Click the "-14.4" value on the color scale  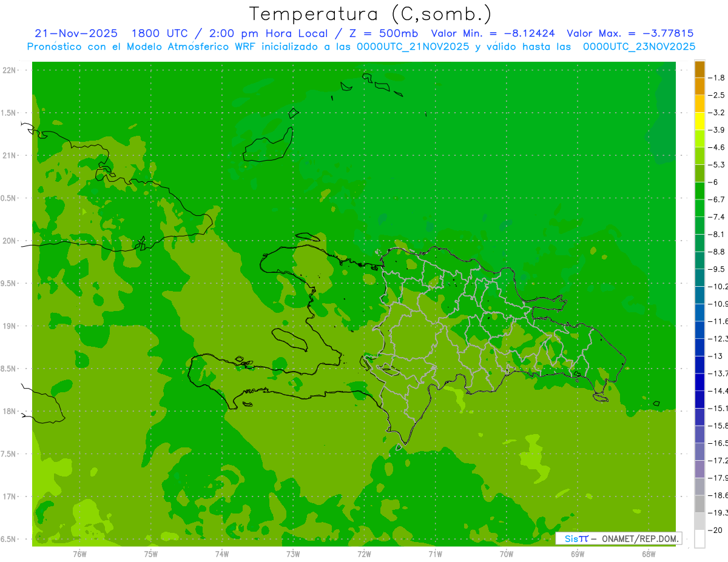[x=718, y=390]
